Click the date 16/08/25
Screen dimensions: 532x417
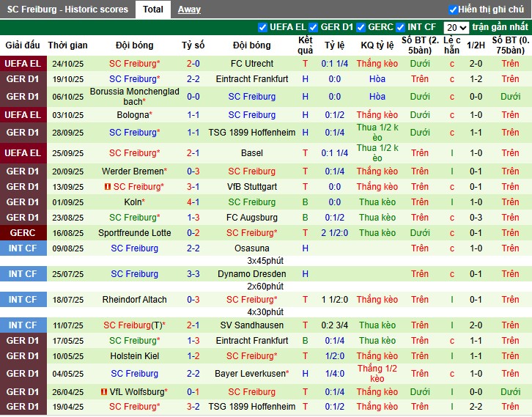pos(68,233)
